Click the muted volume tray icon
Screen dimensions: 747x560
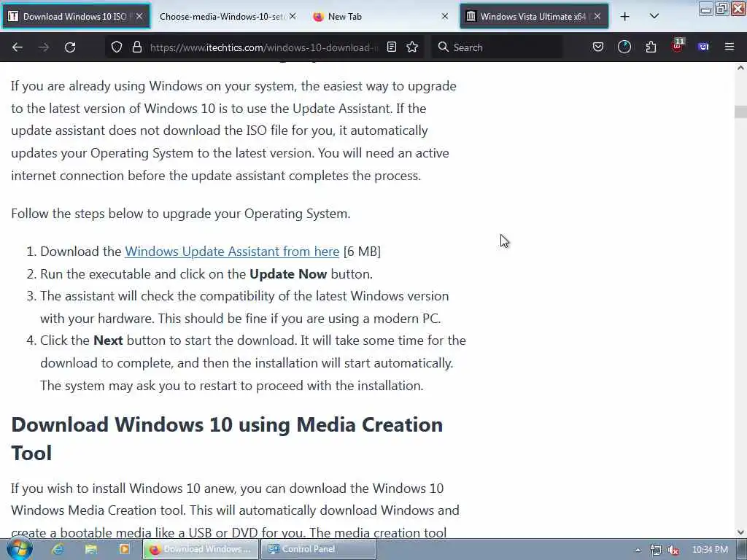pyautogui.click(x=673, y=550)
